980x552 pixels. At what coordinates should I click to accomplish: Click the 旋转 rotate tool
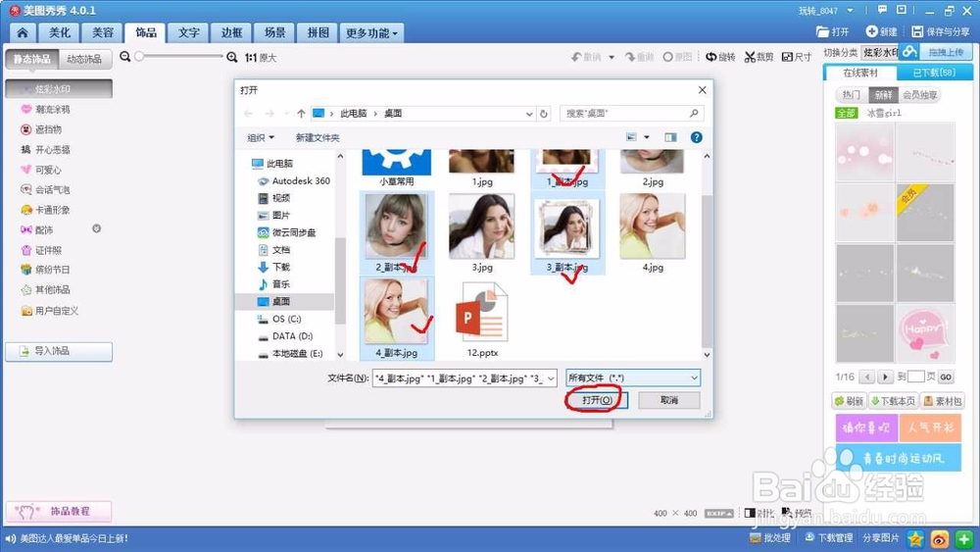(x=720, y=57)
